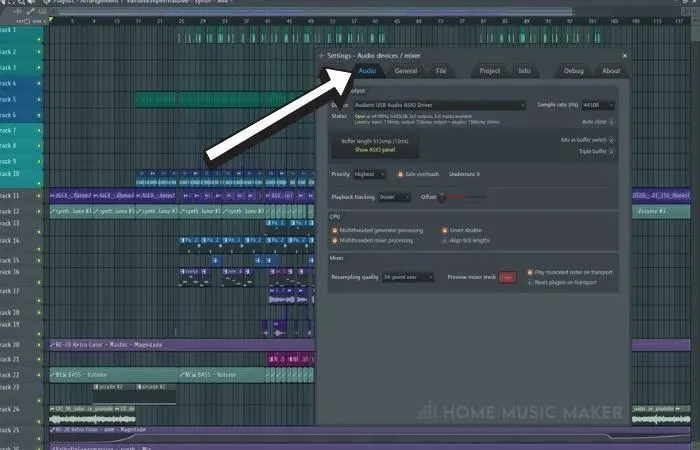This screenshot has width=700, height=450.
Task: Select the Volume #3 clip right of dialog
Action: click(x=661, y=212)
